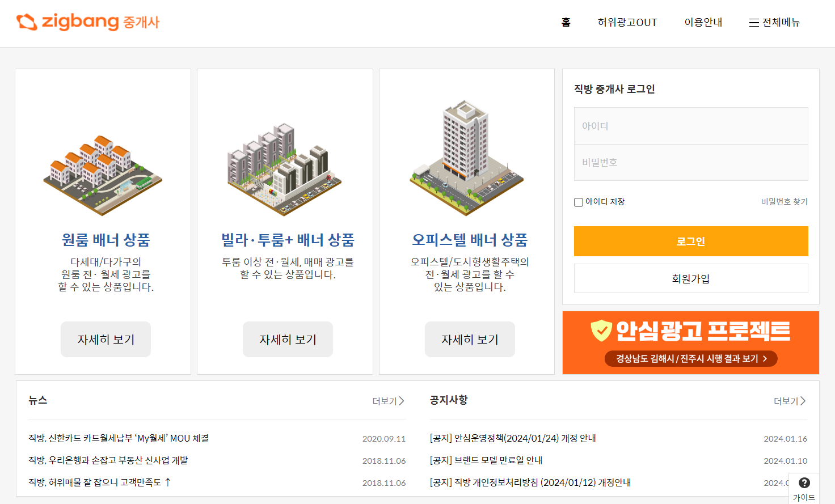Select the 홈 menu item
The height and width of the screenshot is (504, 835).
(x=565, y=23)
